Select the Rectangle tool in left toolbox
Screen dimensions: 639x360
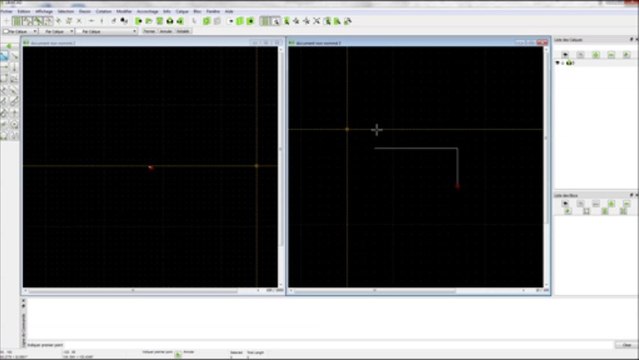click(4, 78)
